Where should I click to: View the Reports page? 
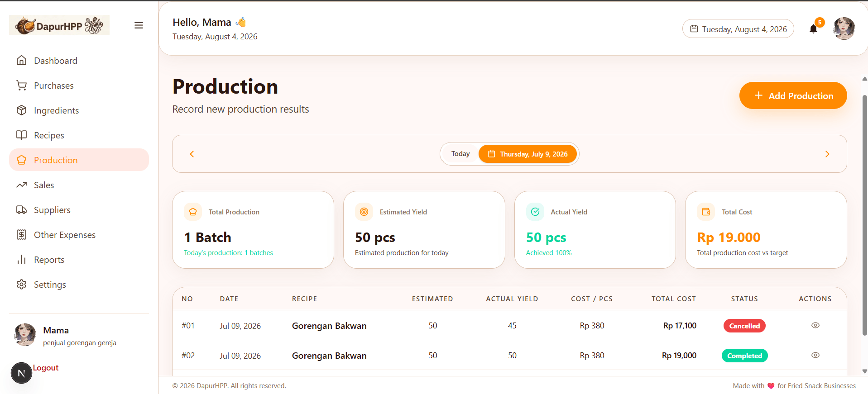coord(79,260)
